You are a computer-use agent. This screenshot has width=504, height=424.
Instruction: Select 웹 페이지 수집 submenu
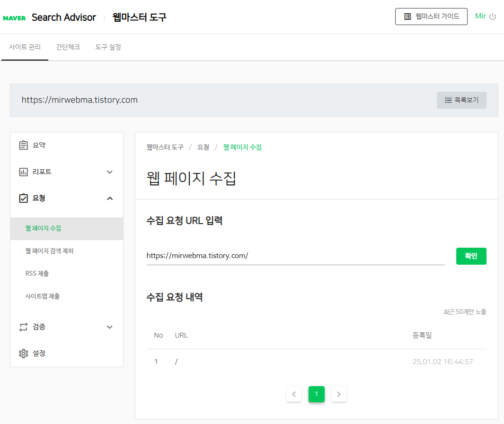point(67,228)
